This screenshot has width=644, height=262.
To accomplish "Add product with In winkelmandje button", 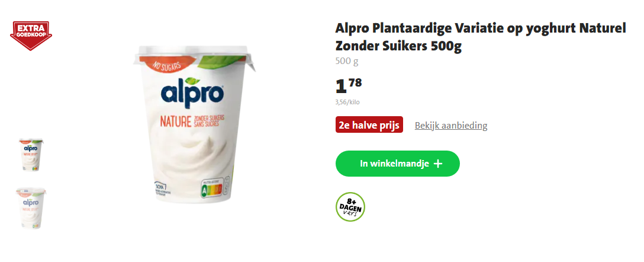I will point(398,164).
